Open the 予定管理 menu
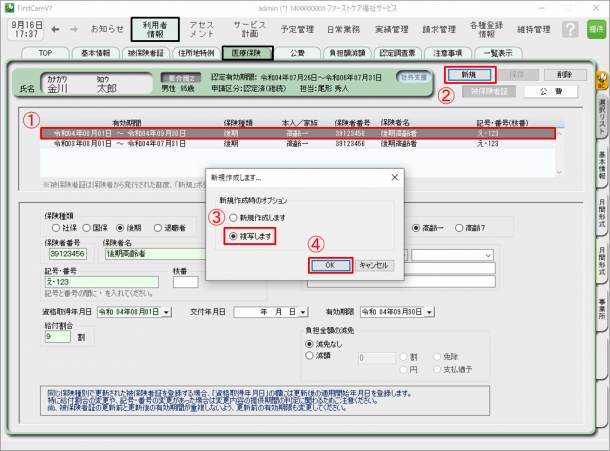This screenshot has height=451, width=610. tap(298, 29)
